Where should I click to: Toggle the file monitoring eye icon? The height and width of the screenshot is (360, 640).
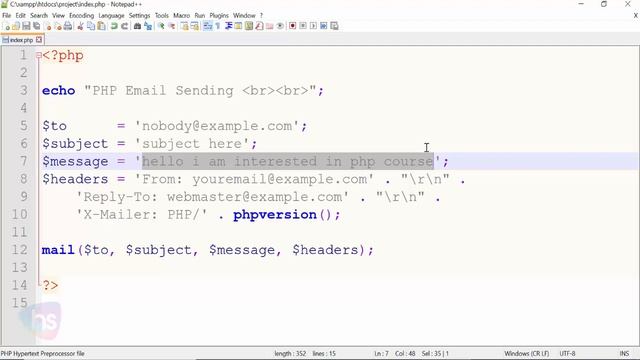coord(280,26)
